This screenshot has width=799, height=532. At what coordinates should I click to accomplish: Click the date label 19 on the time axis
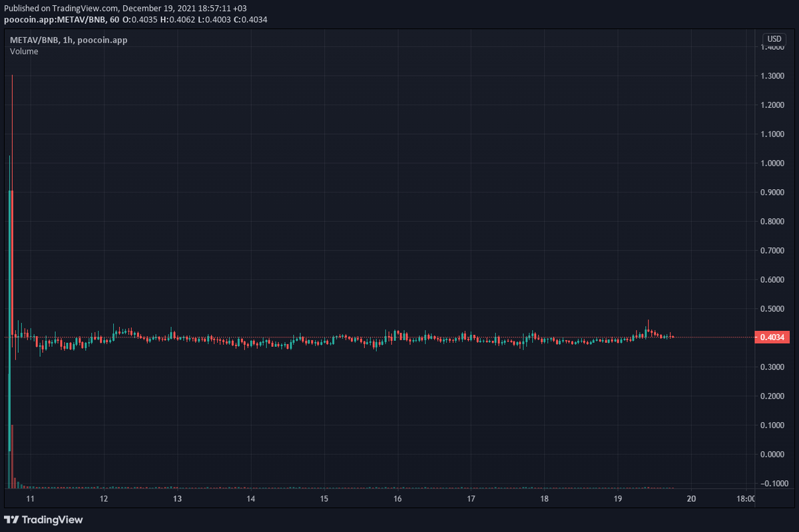click(617, 499)
